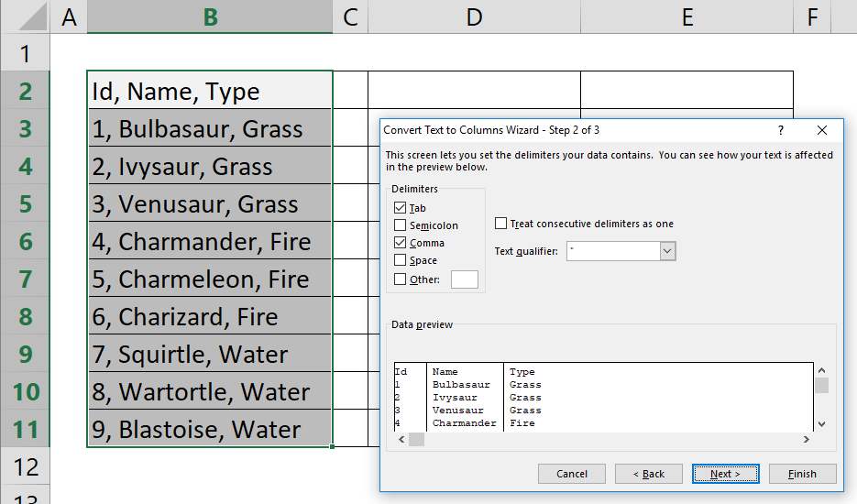Click cell '8, Wartortle, Water'
Screen dimensions: 857x504
click(210, 391)
